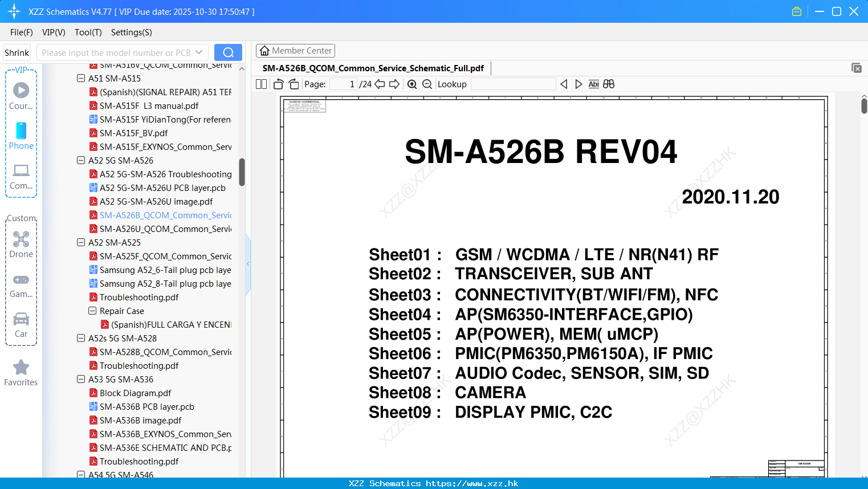Open Member Center

tap(295, 51)
